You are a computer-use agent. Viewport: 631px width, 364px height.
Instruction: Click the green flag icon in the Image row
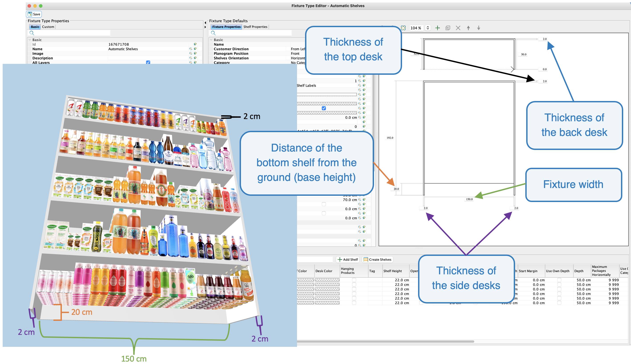[195, 53]
